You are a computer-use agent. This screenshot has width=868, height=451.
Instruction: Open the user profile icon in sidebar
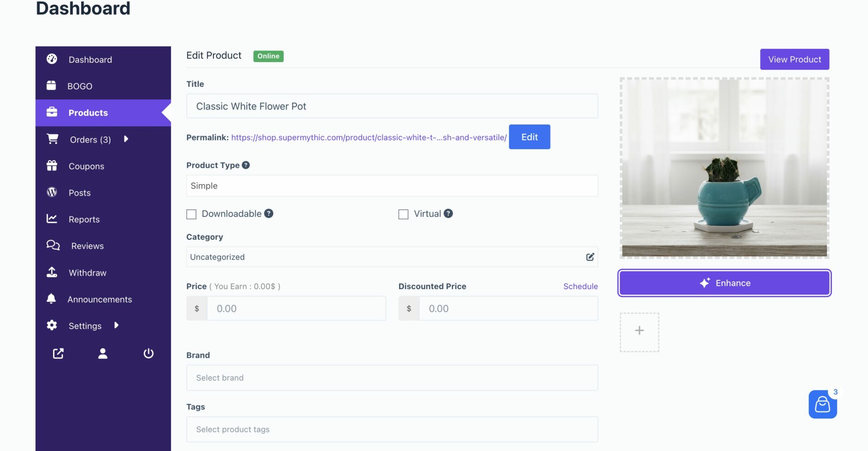(103, 353)
